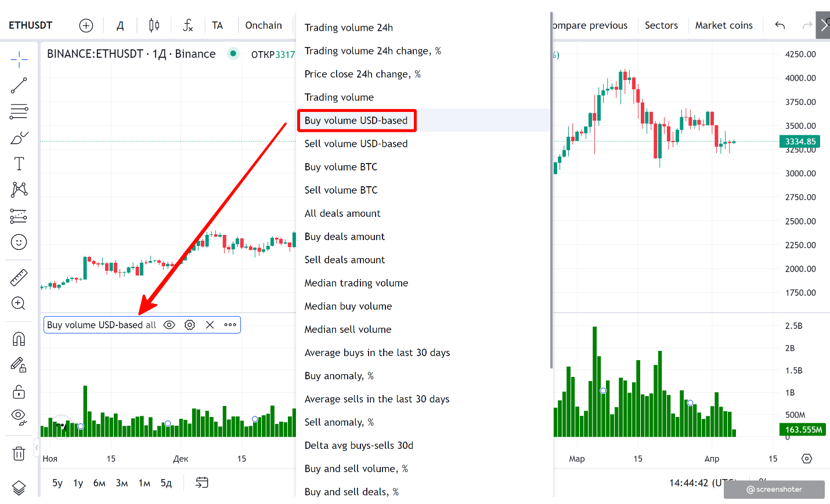Activate the zoom in tool
The height and width of the screenshot is (504, 830).
click(19, 303)
